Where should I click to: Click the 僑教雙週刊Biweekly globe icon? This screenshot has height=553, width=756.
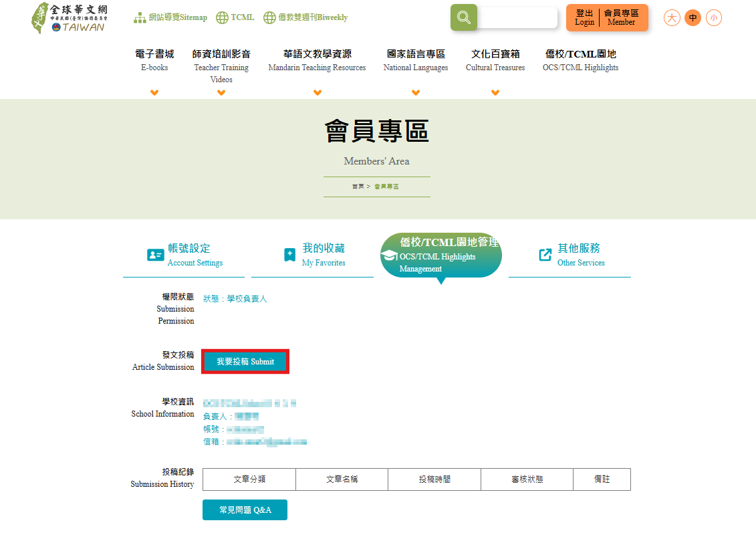(x=269, y=17)
